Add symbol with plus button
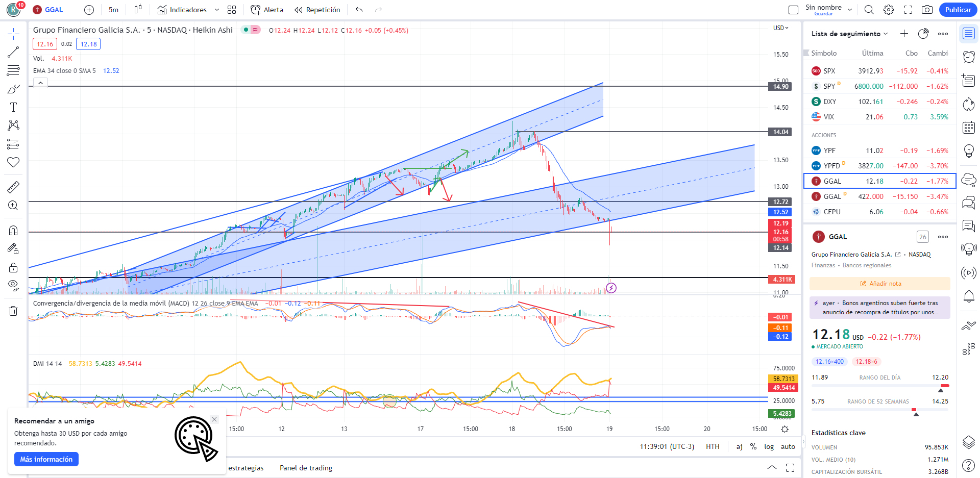980x478 pixels. 89,10
